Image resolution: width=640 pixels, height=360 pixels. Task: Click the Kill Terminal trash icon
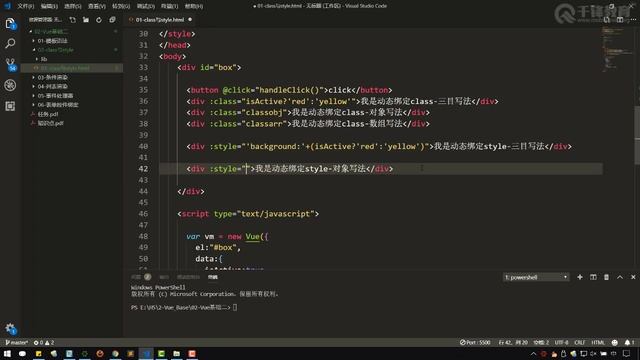(x=607, y=277)
